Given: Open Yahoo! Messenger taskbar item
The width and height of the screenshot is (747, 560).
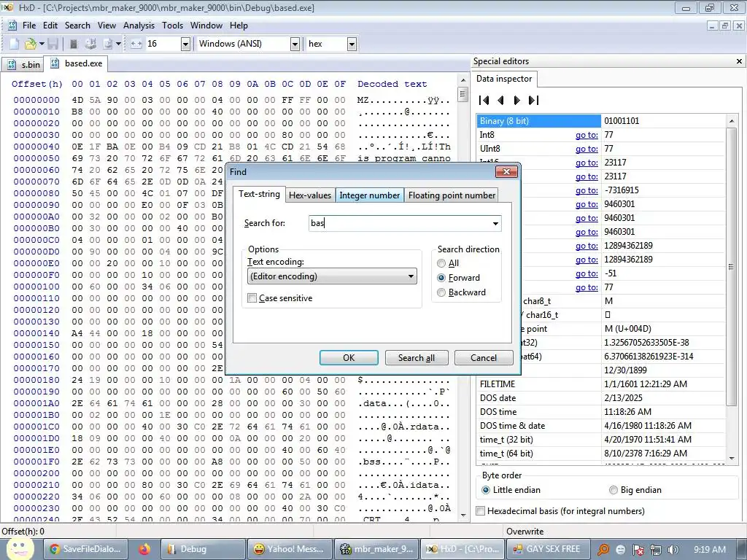Looking at the screenshot, I should [x=290, y=549].
